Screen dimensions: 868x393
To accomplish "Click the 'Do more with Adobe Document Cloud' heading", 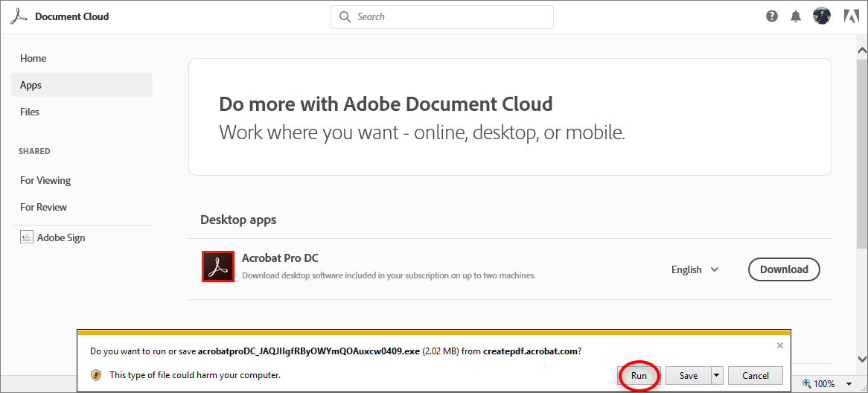I will coord(386,104).
